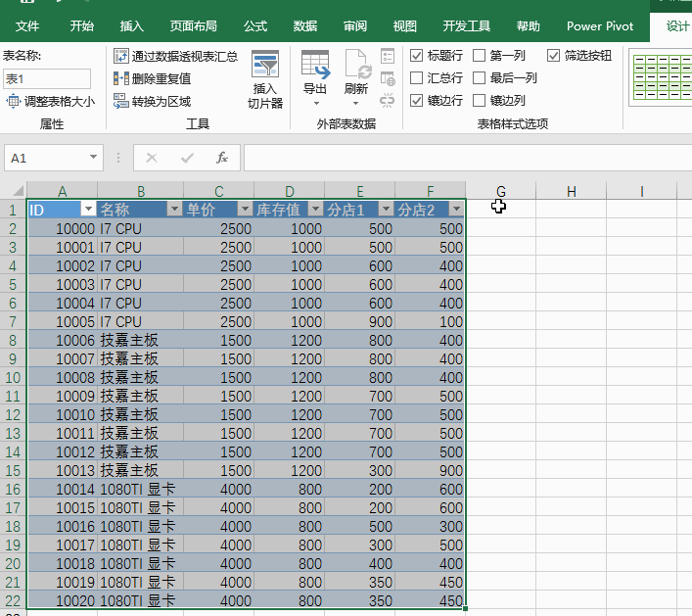The height and width of the screenshot is (616, 692).
Task: Toggle the Banded Rows (镶边行) checkbox
Action: coord(417,101)
